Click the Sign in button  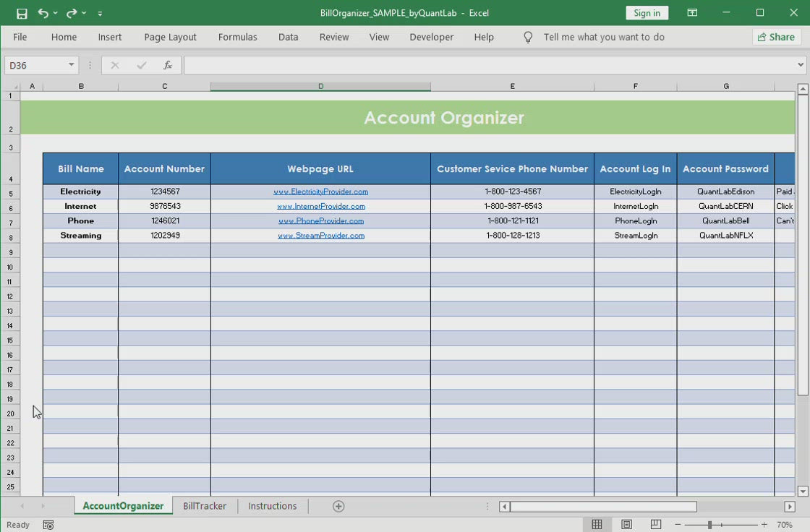point(647,13)
